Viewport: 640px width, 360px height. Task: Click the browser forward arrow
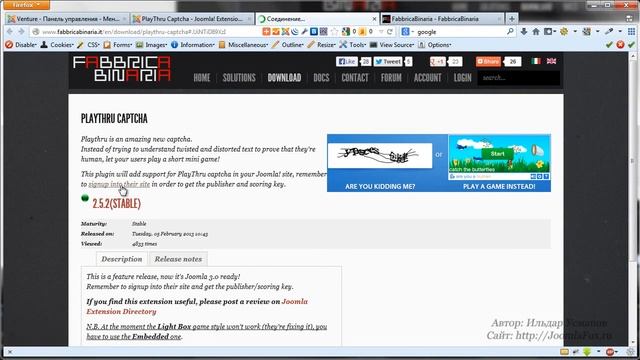[x=21, y=32]
